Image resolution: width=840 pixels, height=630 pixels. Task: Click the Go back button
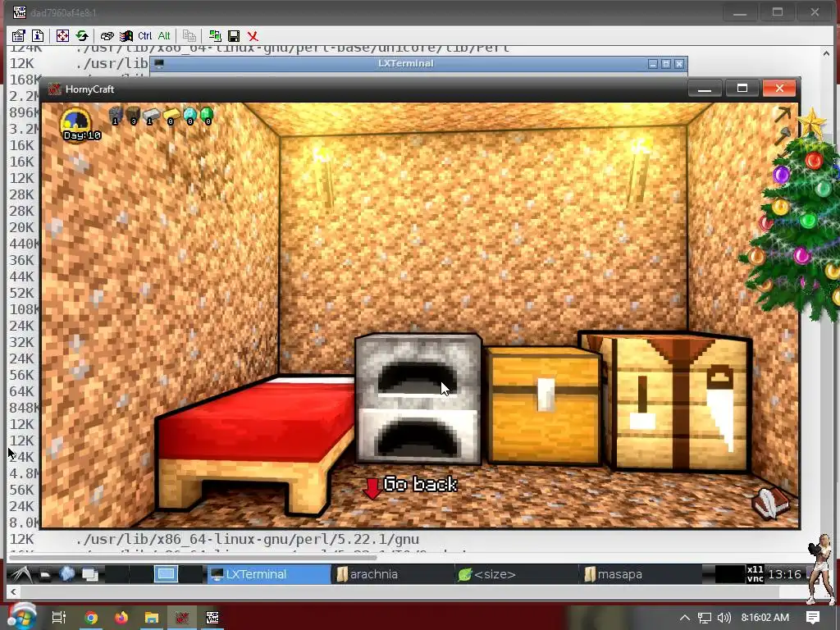pyautogui.click(x=410, y=486)
